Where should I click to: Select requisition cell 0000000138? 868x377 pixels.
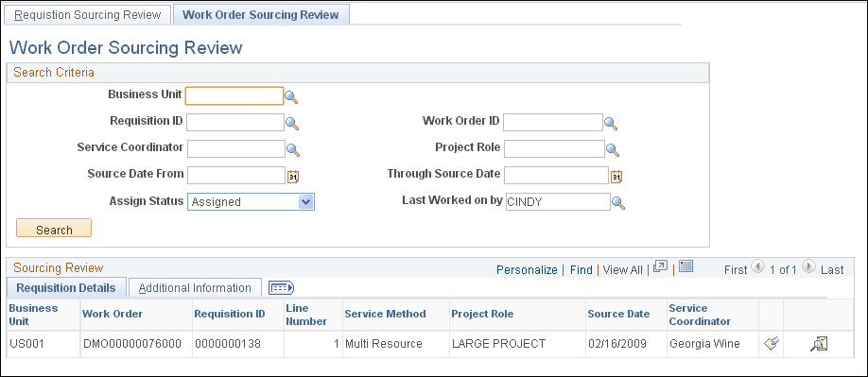pyautogui.click(x=228, y=344)
